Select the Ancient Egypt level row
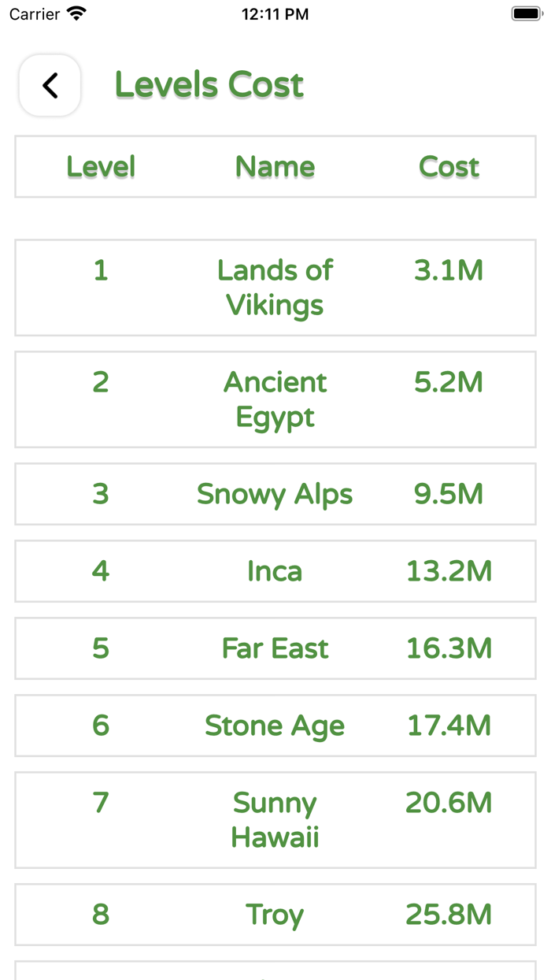The height and width of the screenshot is (980, 551). (275, 399)
